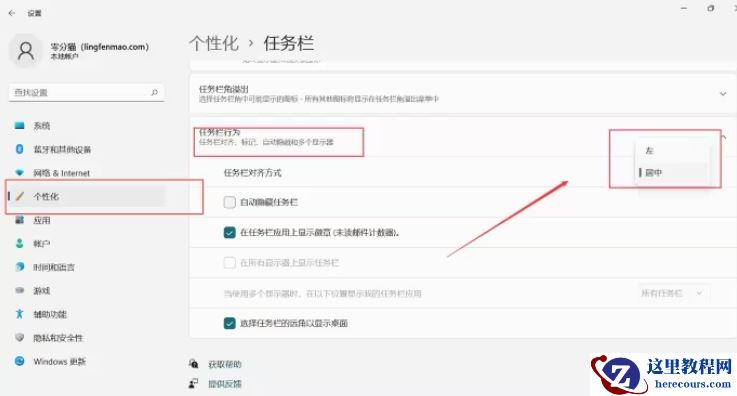Select 左 in the alignment dropdown
737x396 pixels.
(672, 151)
